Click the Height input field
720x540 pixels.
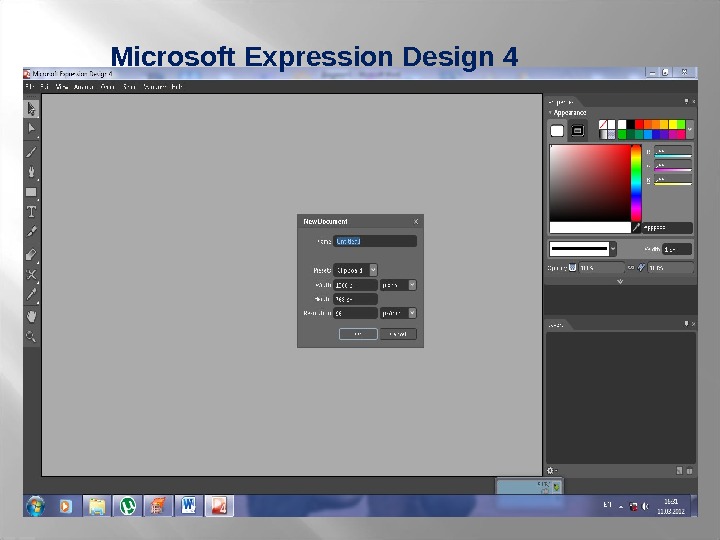coord(355,299)
